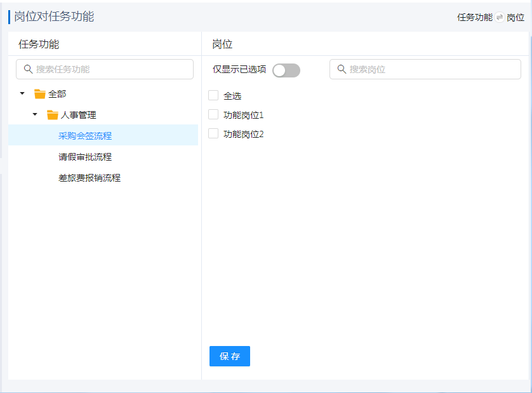The image size is (532, 393).
Task: Select the 采购会签流程 tree item
Action: pos(85,136)
